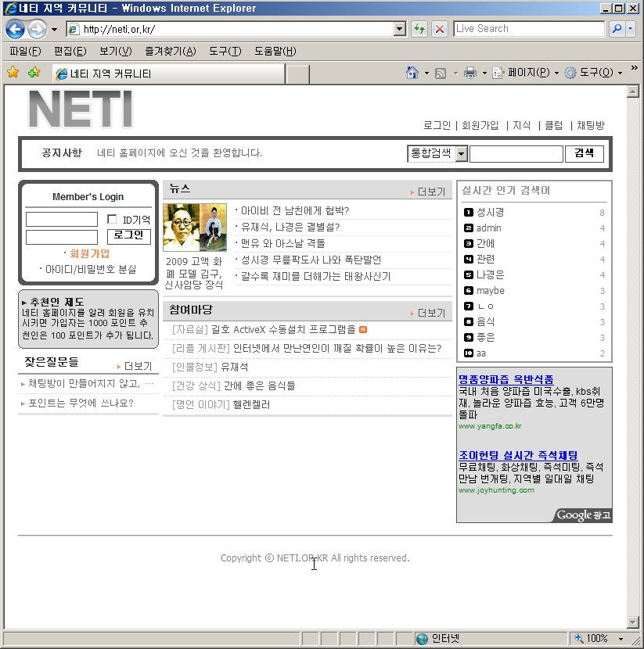Viewport: 644px width, 649px height.
Task: Click the browser Forward arrow button
Action: click(38, 29)
